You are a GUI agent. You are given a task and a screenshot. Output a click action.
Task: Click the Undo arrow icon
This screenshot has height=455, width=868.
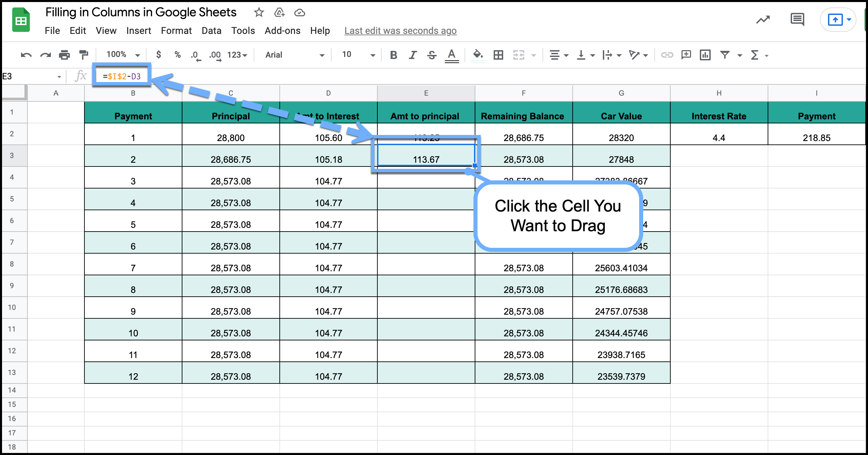29,55
